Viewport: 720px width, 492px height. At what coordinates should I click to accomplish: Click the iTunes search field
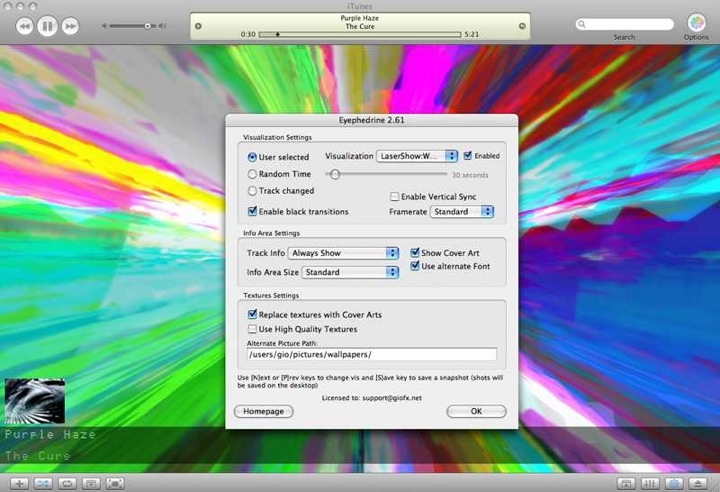[625, 24]
